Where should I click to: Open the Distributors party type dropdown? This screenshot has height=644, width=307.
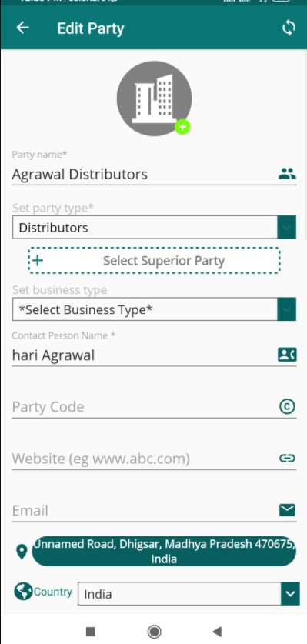click(154, 227)
